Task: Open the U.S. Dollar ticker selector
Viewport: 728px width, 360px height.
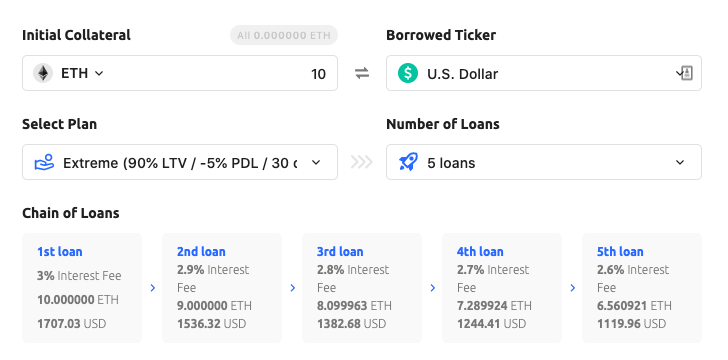Action: pos(544,73)
